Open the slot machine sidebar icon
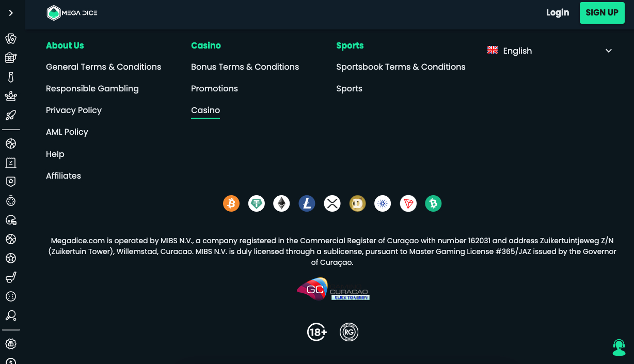 click(x=11, y=58)
